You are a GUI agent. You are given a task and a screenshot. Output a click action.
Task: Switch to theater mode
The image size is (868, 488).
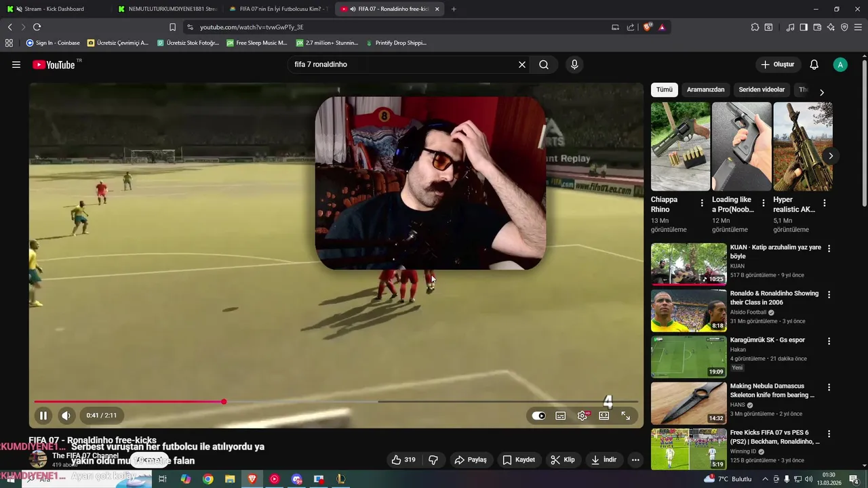coord(604,415)
